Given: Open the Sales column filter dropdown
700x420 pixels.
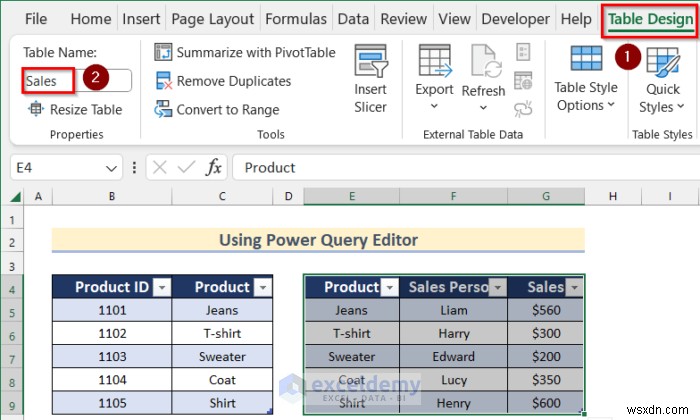Looking at the screenshot, I should pos(574,287).
